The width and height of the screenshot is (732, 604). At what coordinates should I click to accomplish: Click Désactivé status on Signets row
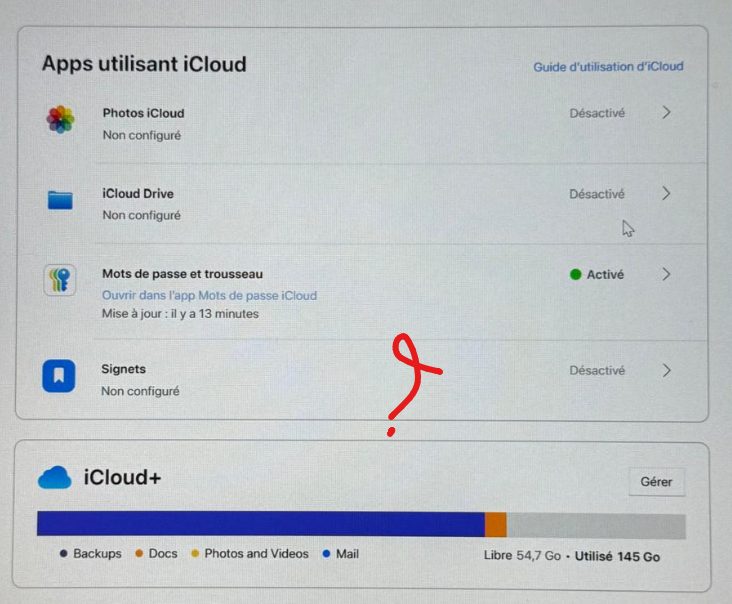(597, 371)
